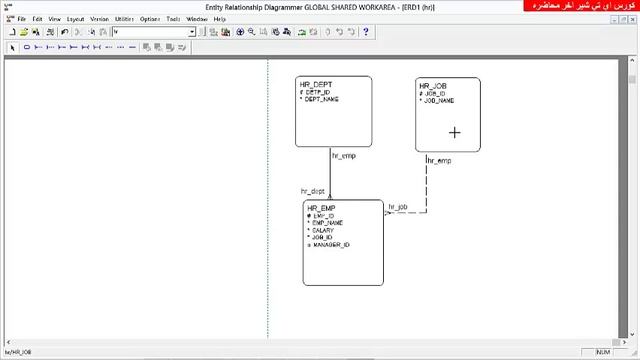Open the View menu

pos(54,19)
